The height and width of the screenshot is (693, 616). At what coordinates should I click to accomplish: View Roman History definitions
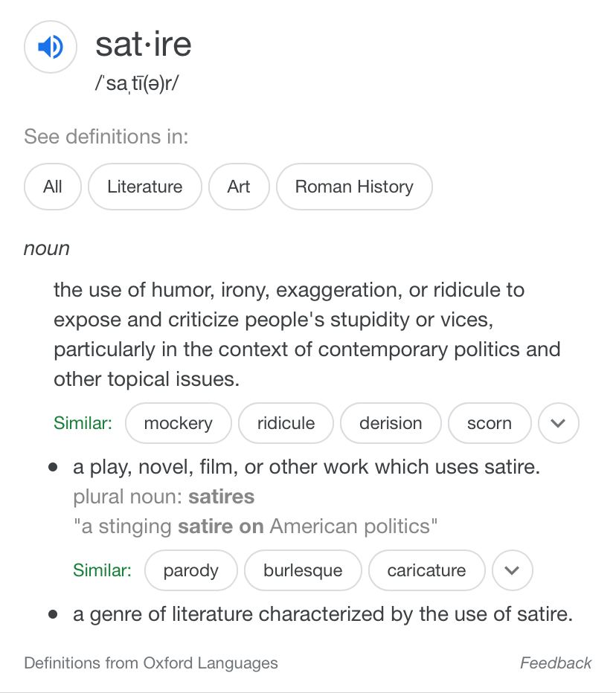(353, 187)
